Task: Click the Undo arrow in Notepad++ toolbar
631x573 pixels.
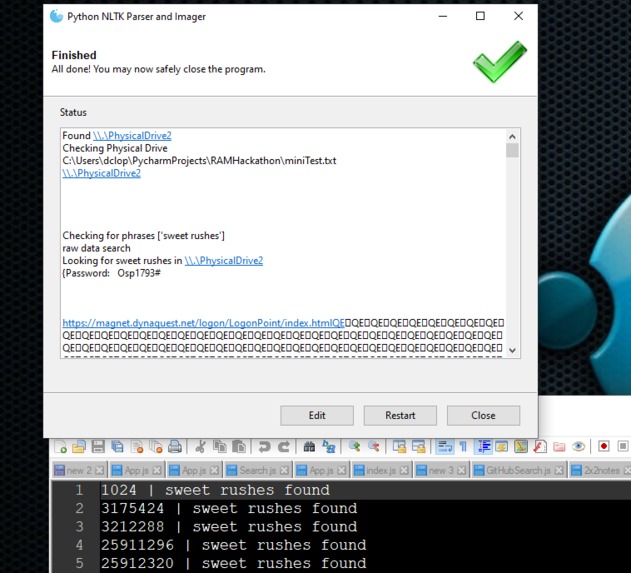Action: pos(264,447)
